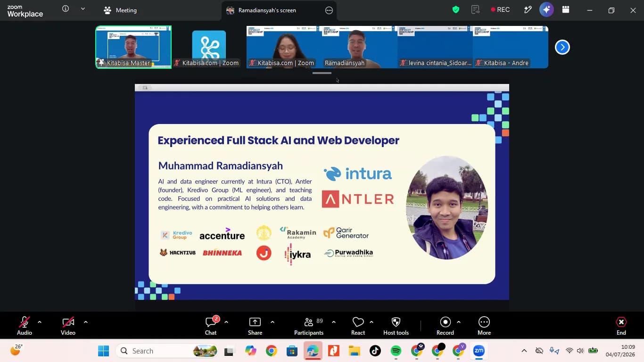
Task: Click the REC recording indicator
Action: 500,9
